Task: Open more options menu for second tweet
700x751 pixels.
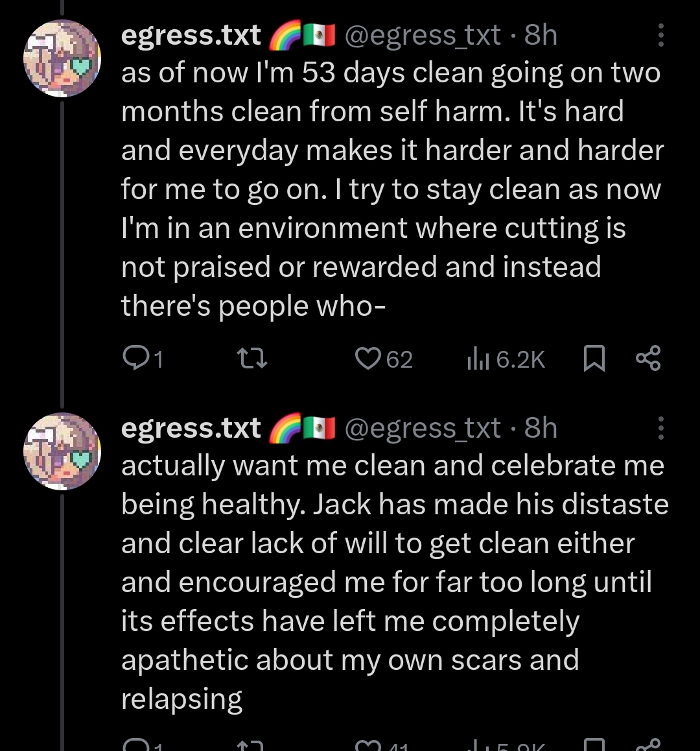Action: point(660,427)
